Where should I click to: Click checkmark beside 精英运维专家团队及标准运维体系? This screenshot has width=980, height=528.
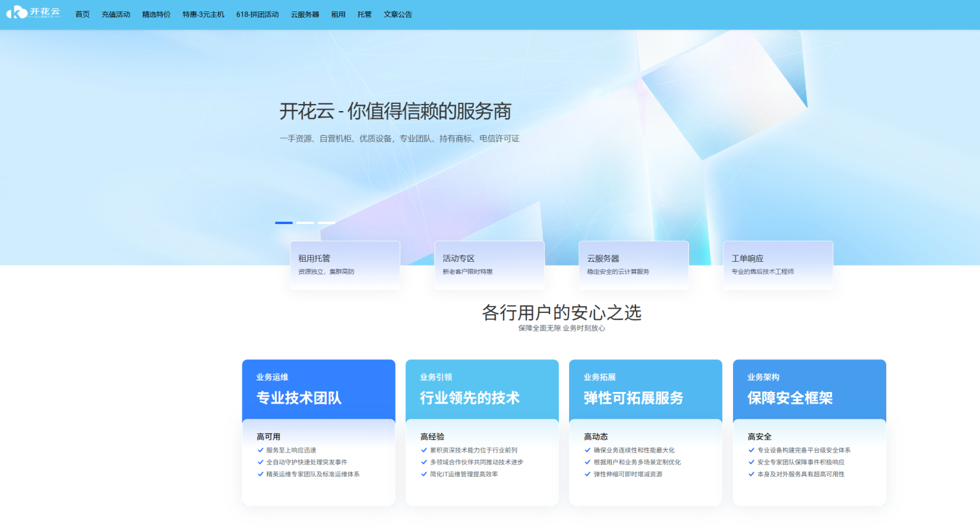[x=260, y=474]
